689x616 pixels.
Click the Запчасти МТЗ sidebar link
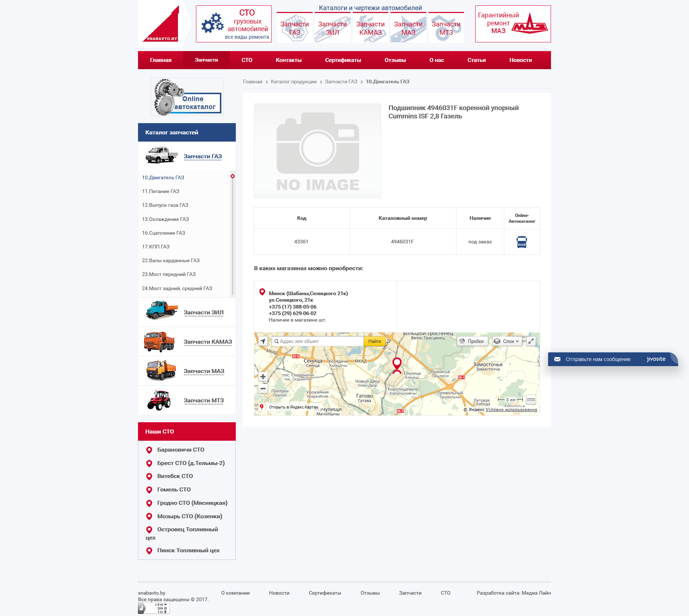[x=204, y=401]
